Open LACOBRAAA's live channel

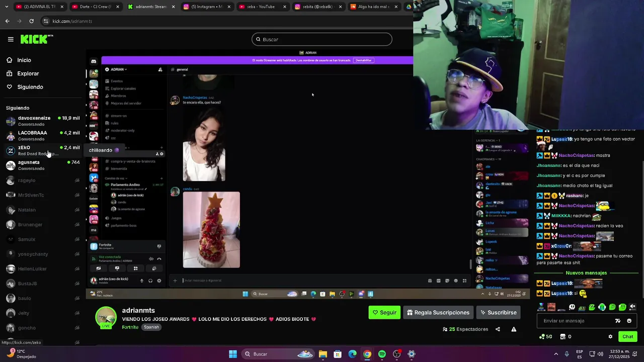tap(43, 136)
